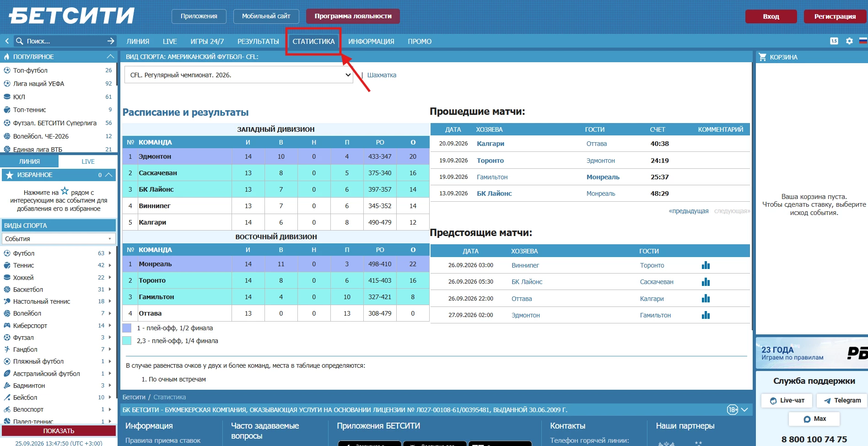Click the КХЛ puck icon in Популярное
The width and height of the screenshot is (868, 446).
7,97
